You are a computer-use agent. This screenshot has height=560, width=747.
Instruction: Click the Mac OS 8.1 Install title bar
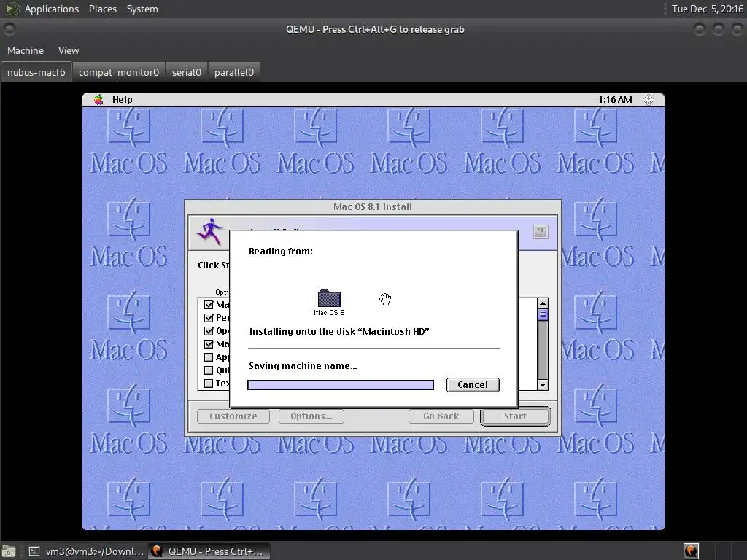coord(373,206)
